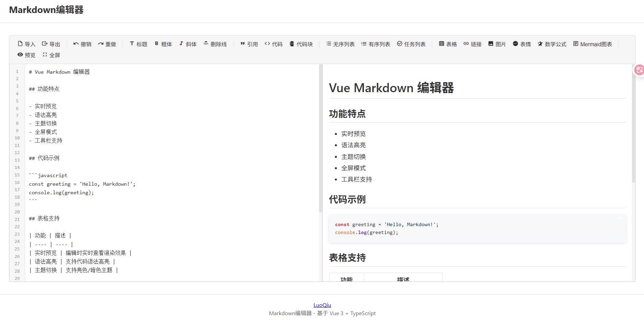This screenshot has width=644, height=321.
Task: Click the 'Markdown编辑器' page title
Action: (46, 10)
